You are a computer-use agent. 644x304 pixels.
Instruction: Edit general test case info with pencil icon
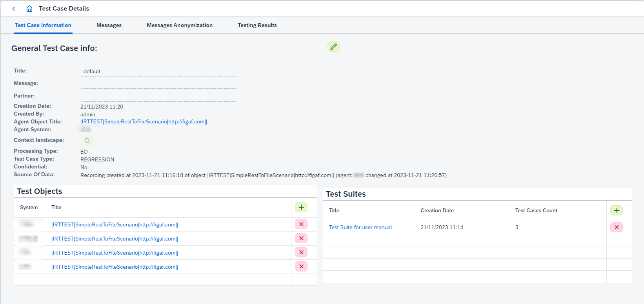click(334, 47)
